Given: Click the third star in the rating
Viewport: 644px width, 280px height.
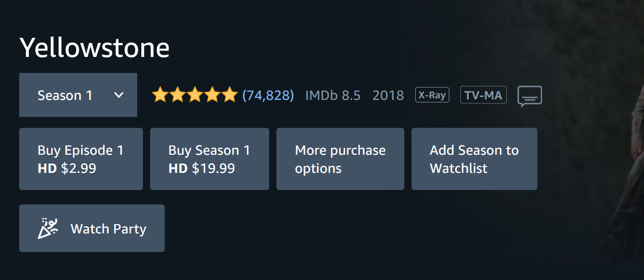Looking at the screenshot, I should coord(195,95).
